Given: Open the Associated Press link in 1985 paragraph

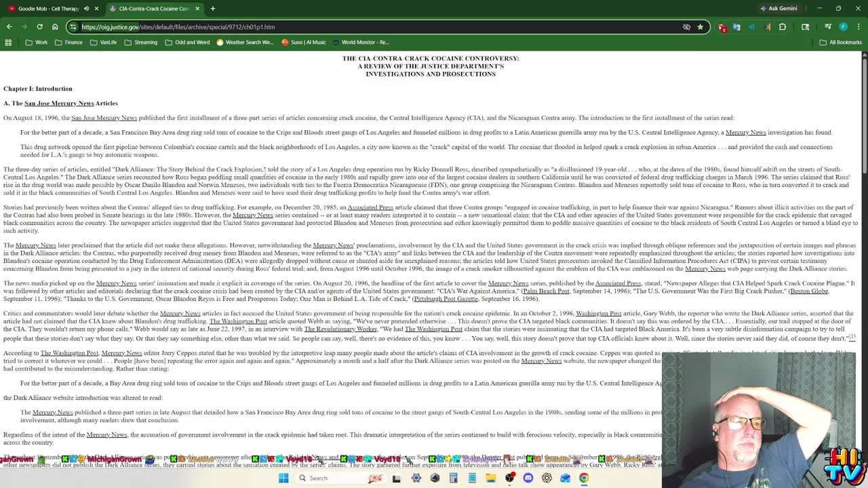Looking at the screenshot, I should tap(370, 207).
